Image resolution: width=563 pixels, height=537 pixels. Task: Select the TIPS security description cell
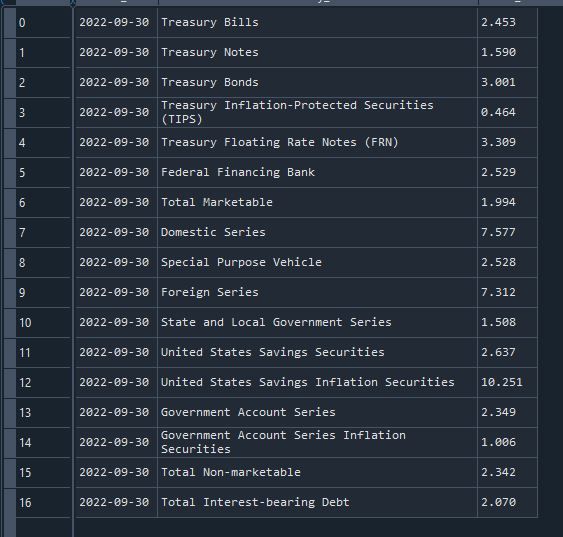(x=317, y=112)
